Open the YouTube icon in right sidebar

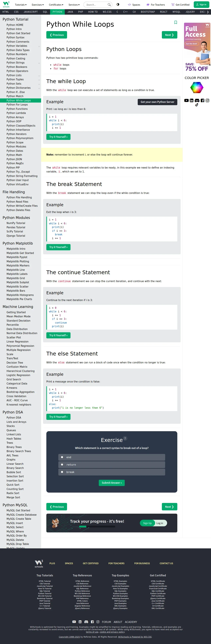tap(186, 101)
